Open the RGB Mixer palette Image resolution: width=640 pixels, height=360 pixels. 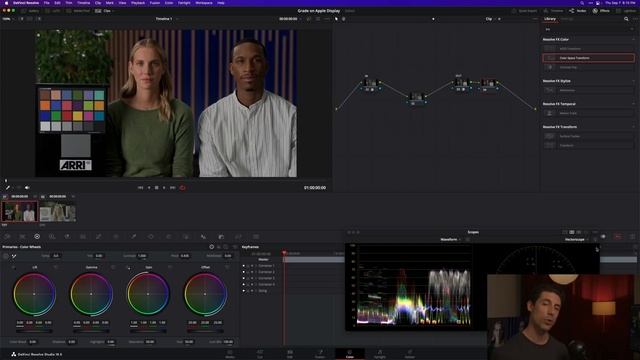click(67, 236)
